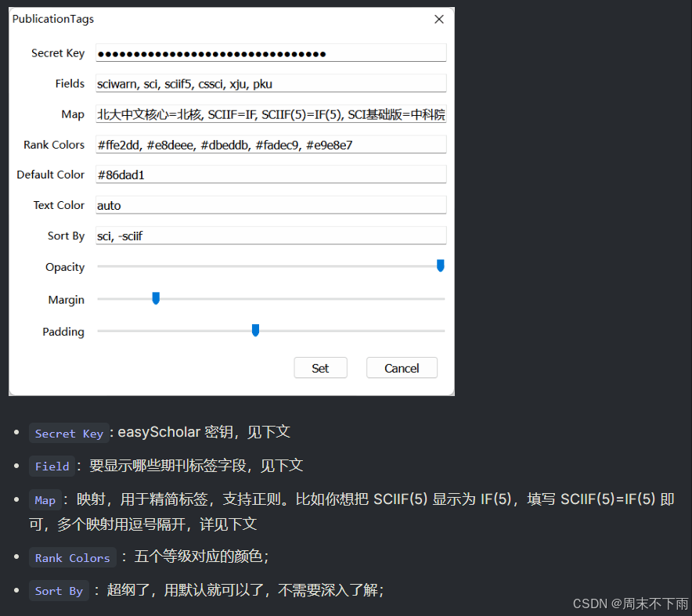Edit the Rank Colors field
The height and width of the screenshot is (616, 692).
coord(271,145)
